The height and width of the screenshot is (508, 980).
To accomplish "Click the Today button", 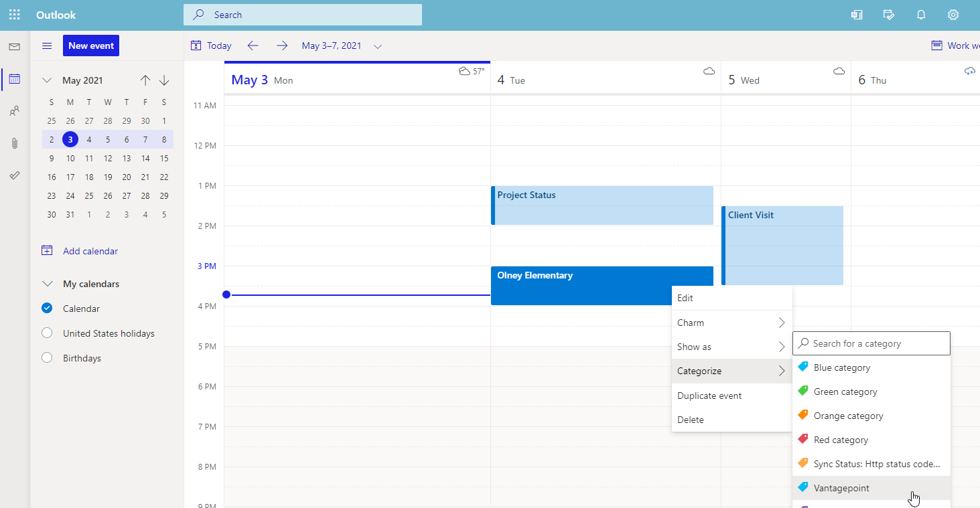I will coord(211,46).
